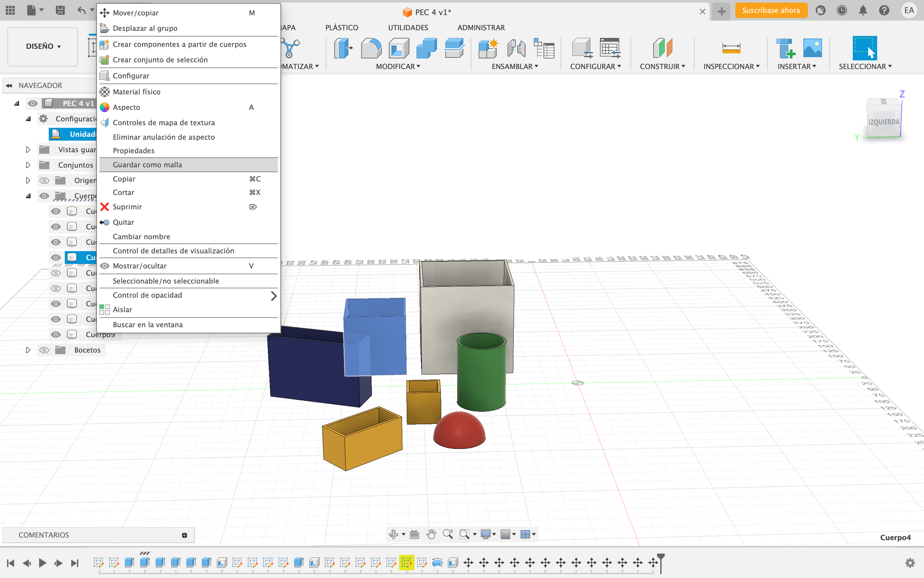
Task: Expand Control de opacidad submenu arrow
Action: coord(273,296)
